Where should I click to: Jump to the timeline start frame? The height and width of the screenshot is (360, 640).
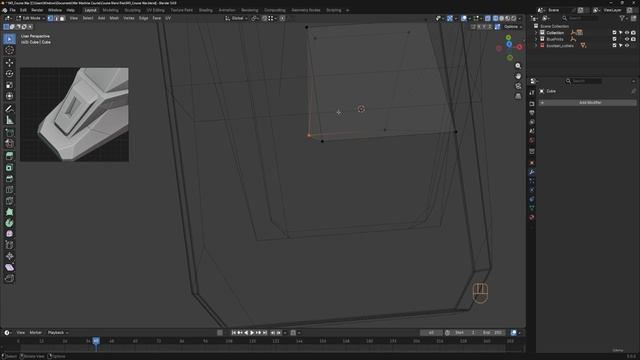(234, 333)
